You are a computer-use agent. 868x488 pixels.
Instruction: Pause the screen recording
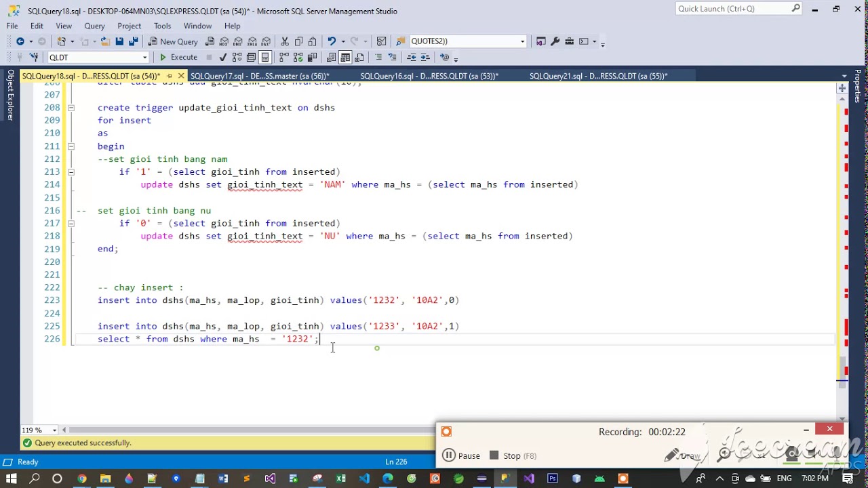(x=461, y=456)
